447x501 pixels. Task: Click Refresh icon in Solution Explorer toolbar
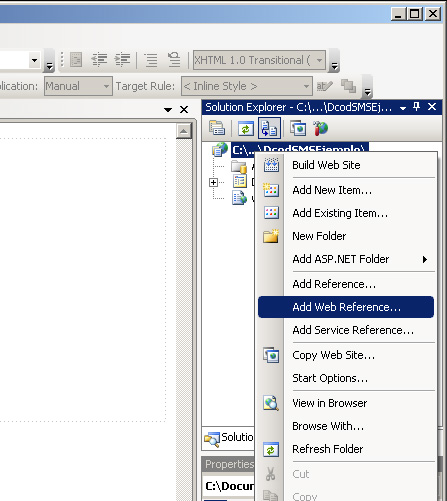[x=246, y=128]
